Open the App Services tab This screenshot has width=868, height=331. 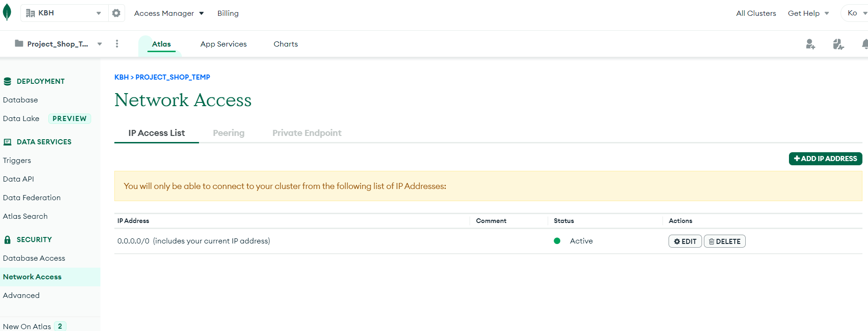point(223,44)
